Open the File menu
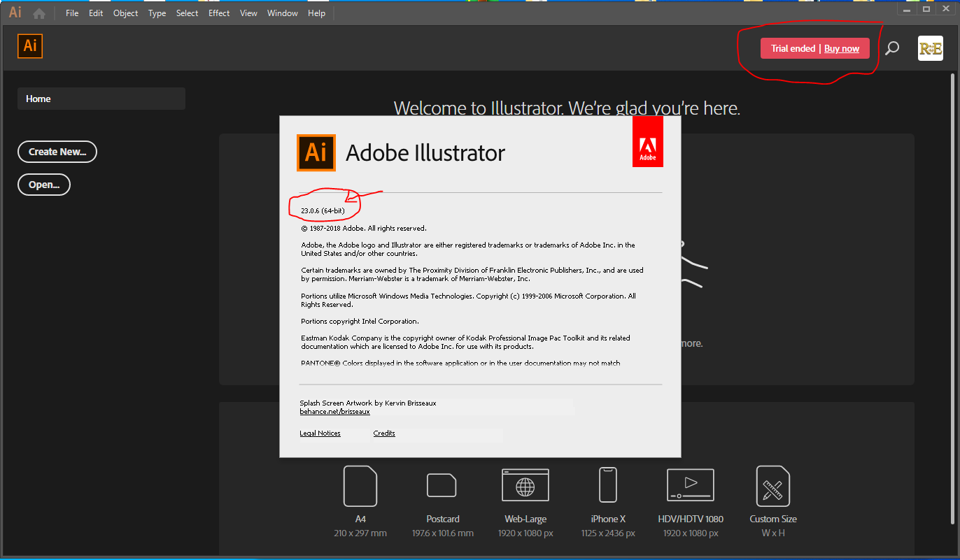The width and height of the screenshot is (960, 560). pos(72,13)
